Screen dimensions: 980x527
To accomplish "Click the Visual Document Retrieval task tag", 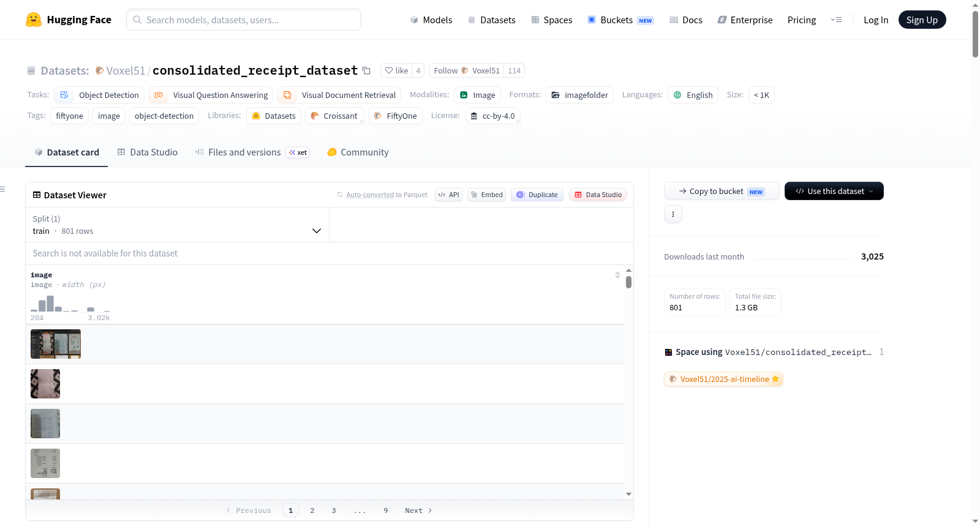I will tap(339, 95).
